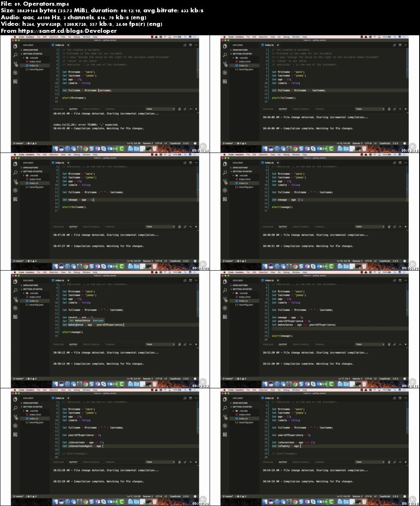Viewport: 420px width, 506px height.
Task: Close the output panel in the 10:44:45 frame
Action: click(x=196, y=109)
